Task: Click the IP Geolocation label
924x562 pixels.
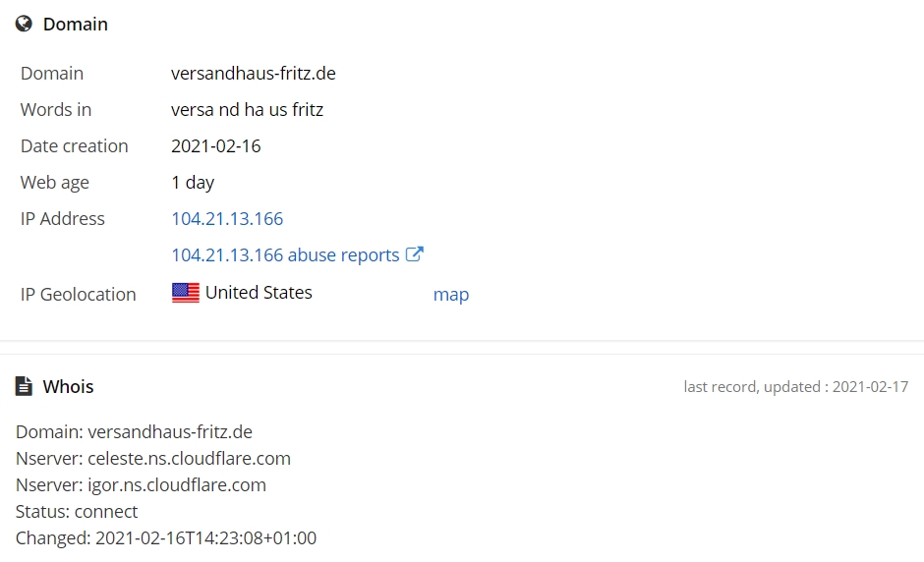Action: [79, 294]
